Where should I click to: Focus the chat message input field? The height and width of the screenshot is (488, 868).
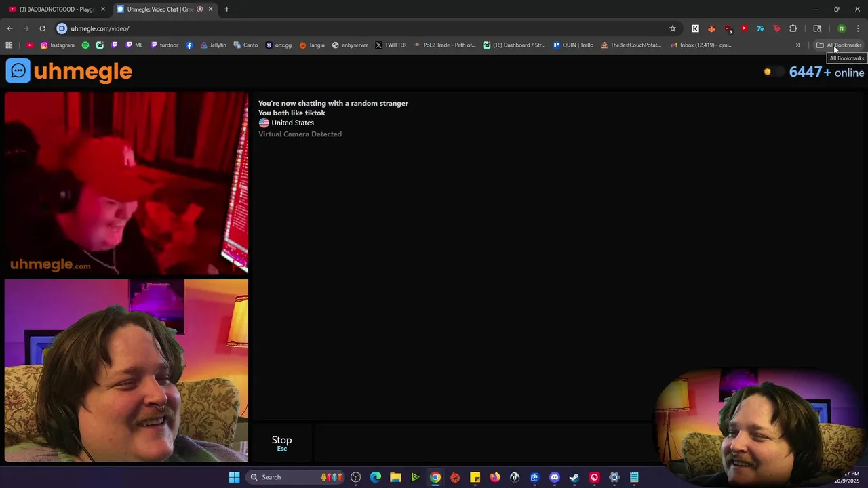[x=483, y=443]
